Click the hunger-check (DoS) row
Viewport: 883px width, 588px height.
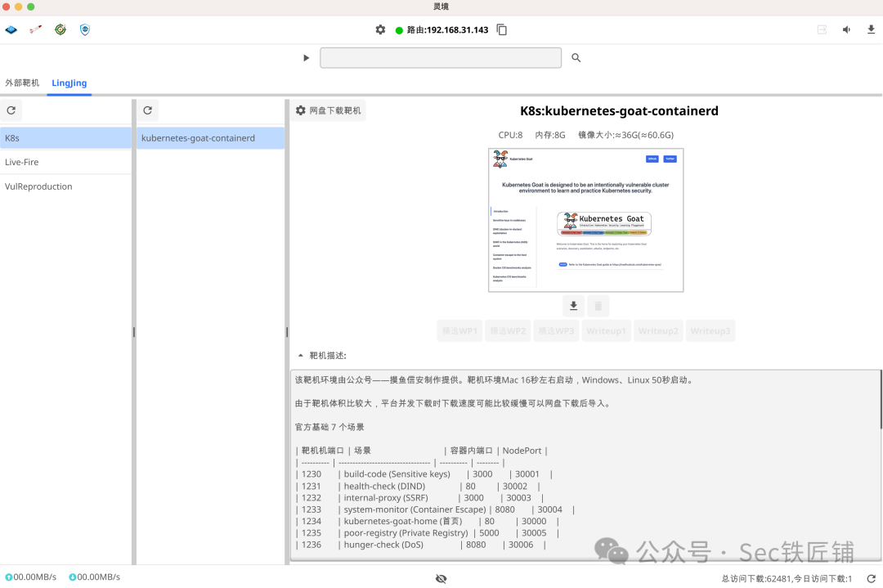[x=421, y=545]
